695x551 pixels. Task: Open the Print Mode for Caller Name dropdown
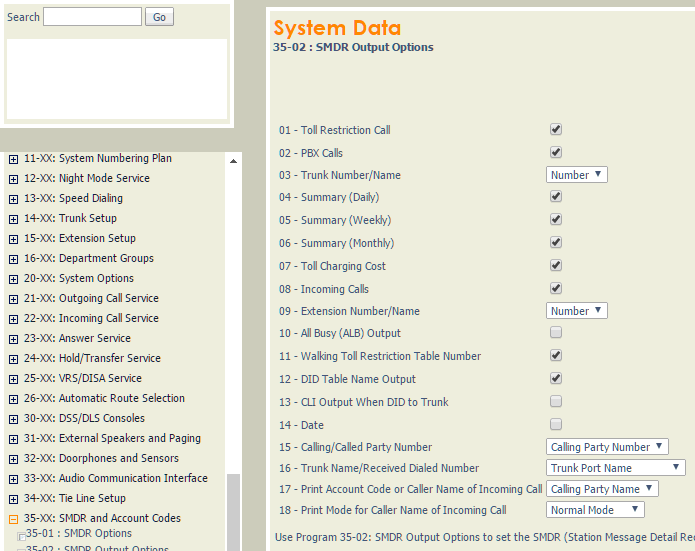click(595, 510)
